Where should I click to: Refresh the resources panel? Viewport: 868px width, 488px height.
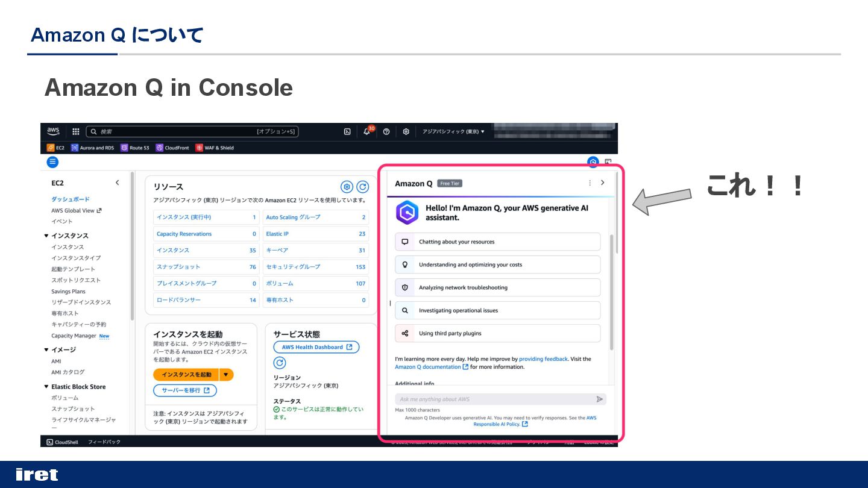[362, 187]
